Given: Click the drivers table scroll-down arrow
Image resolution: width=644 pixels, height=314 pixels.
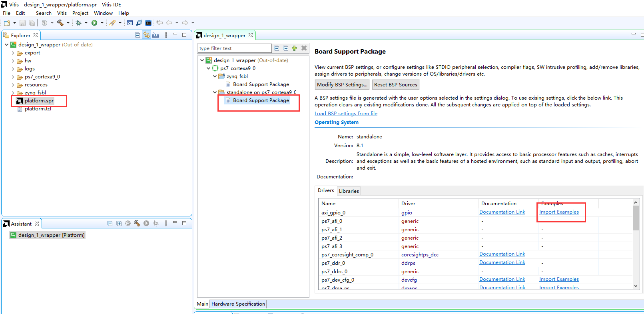Looking at the screenshot, I should [x=636, y=286].
